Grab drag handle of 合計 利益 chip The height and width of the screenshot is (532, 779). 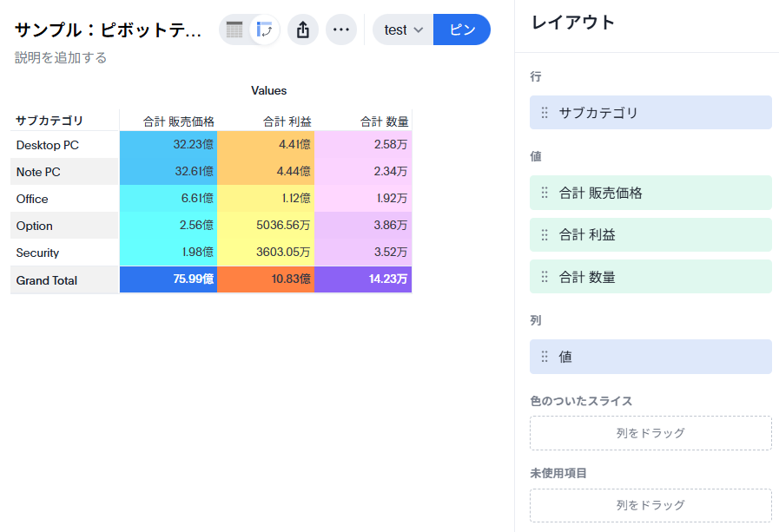point(545,234)
